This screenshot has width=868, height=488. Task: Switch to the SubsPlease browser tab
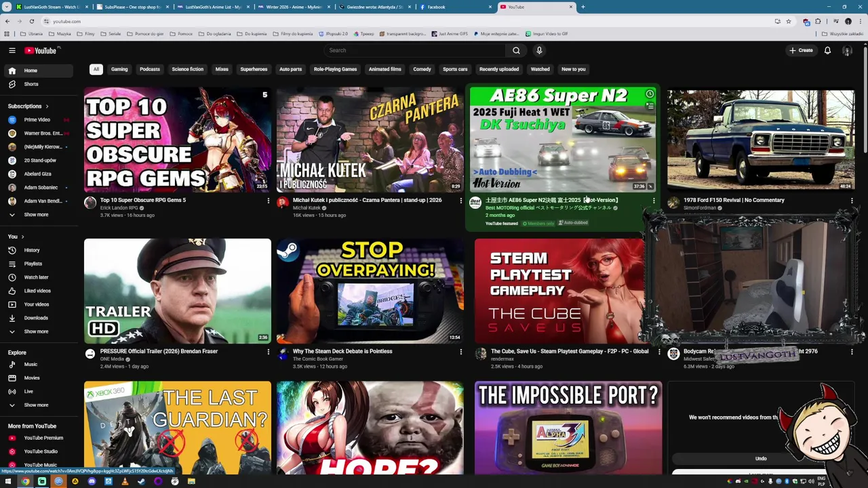[x=132, y=7]
